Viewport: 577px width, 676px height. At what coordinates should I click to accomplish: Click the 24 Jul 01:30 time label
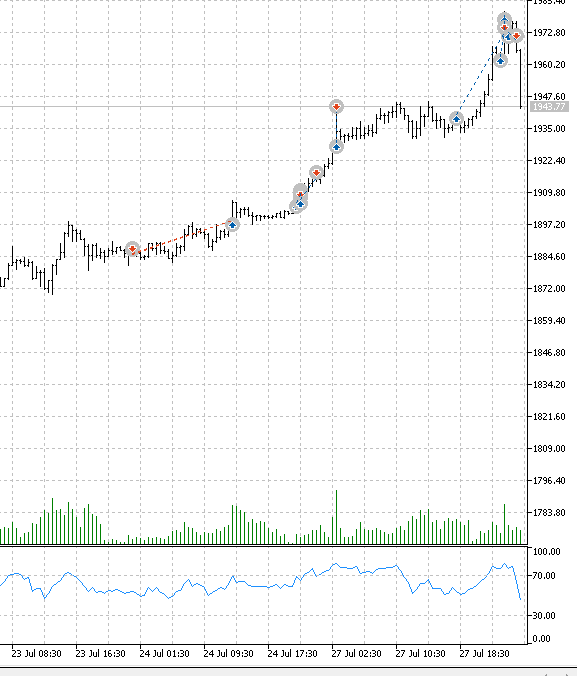(x=164, y=654)
